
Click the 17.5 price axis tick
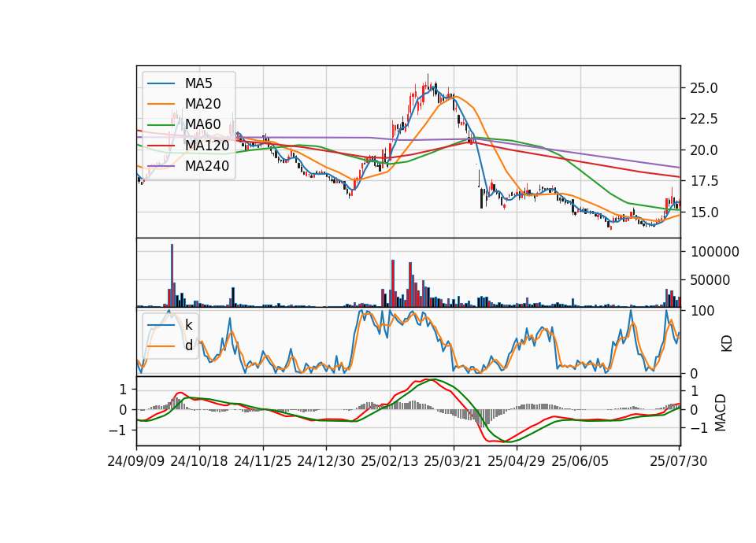click(703, 181)
